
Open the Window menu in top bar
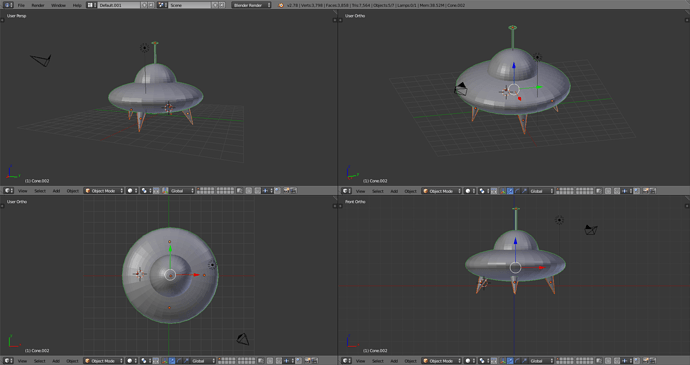coord(58,5)
